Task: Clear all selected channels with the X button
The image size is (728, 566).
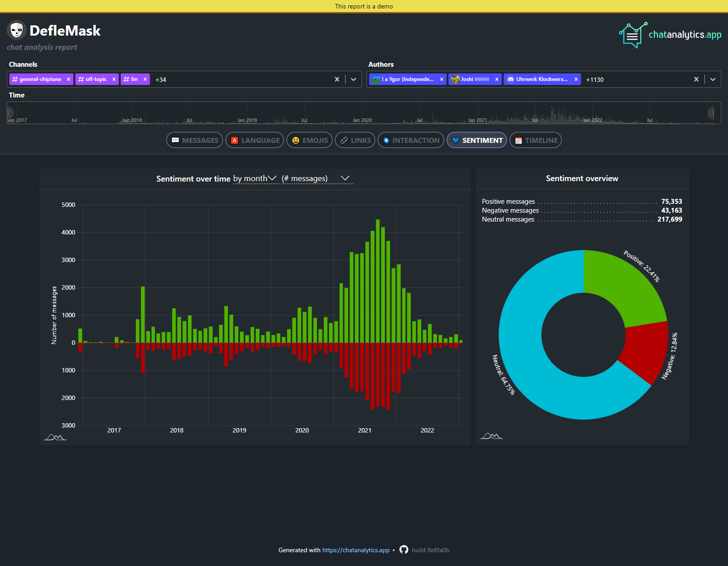Action: coord(337,79)
